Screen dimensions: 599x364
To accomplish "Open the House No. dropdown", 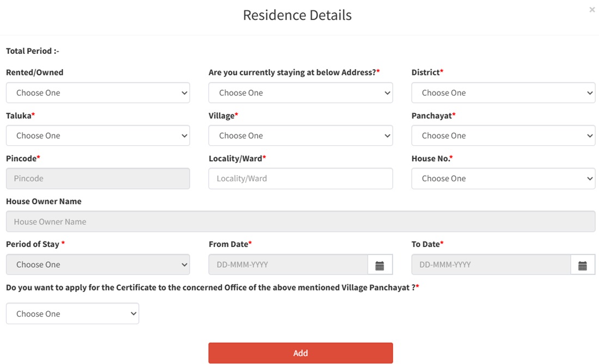I will [x=503, y=178].
